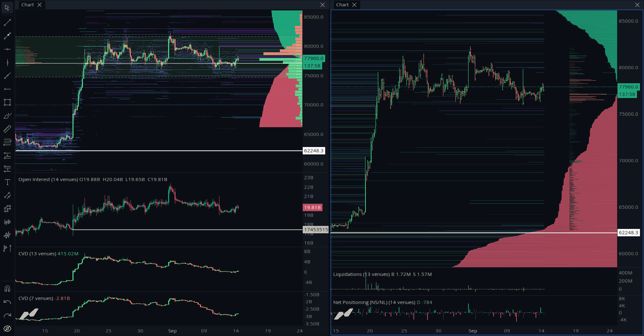Select the long position tool
This screenshot has height=336, width=644.
coord(7,155)
